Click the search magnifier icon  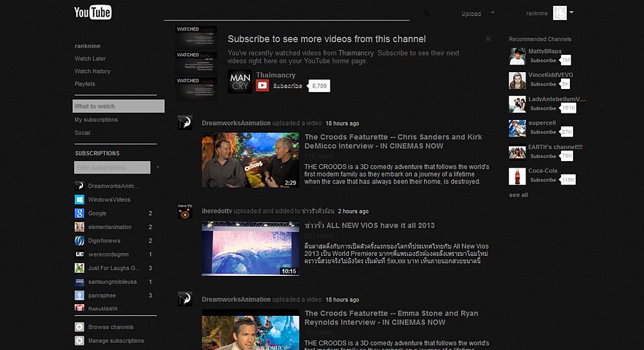pos(427,14)
